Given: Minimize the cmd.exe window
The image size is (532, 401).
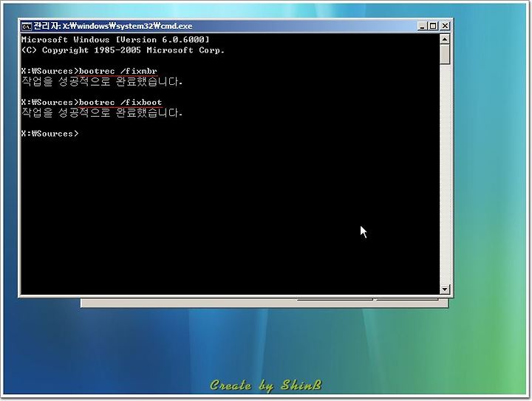Looking at the screenshot, I should (x=422, y=26).
